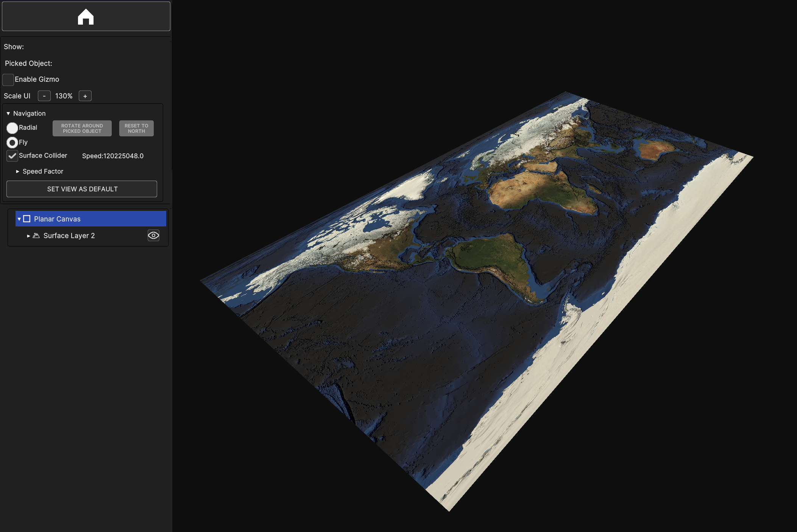Toggle Surface Layer 2 visibility eye

153,236
